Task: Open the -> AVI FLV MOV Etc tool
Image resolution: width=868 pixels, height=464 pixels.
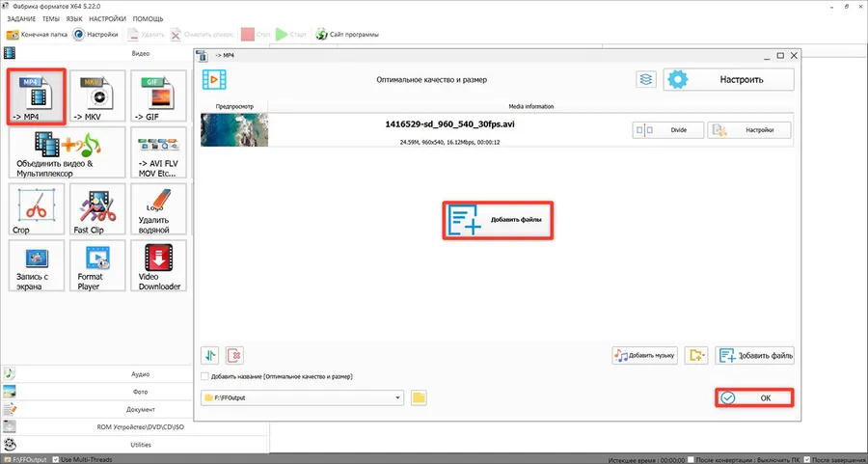Action: coord(158,152)
